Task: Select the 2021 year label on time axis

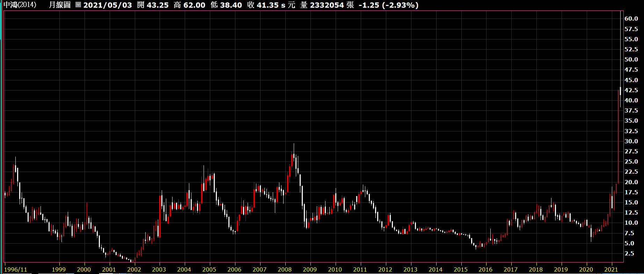Action: coord(611,269)
